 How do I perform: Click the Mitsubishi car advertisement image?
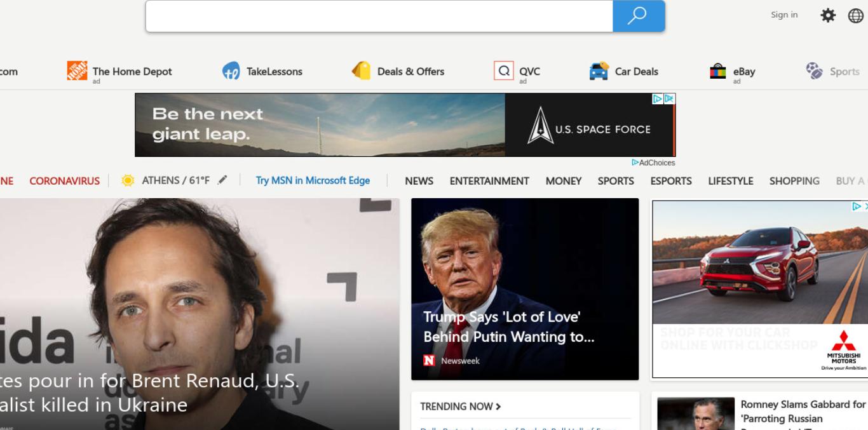point(760,262)
